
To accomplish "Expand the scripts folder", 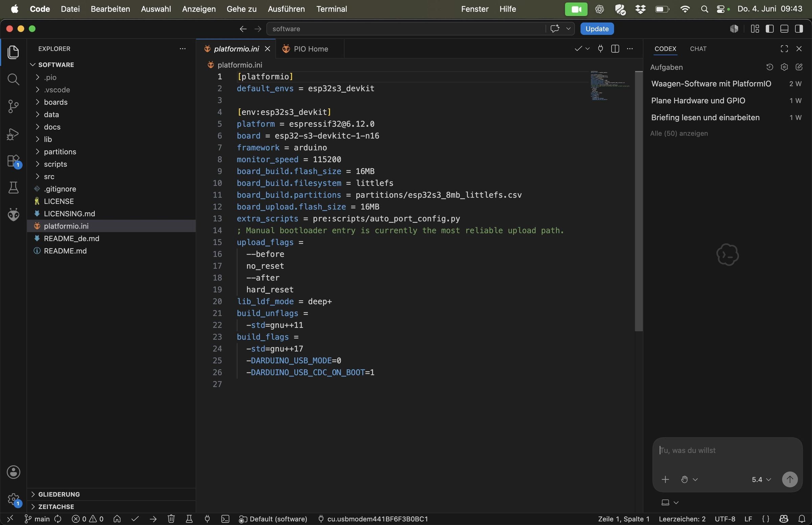I will pos(111,164).
